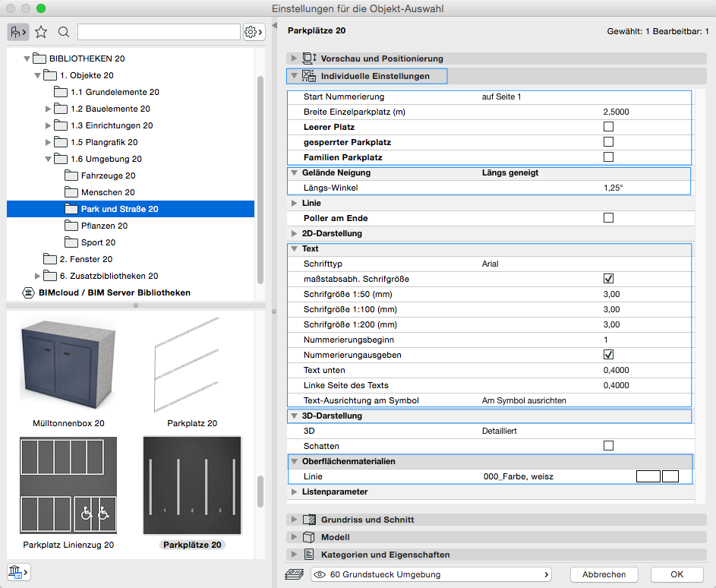Enable the Leerer Platz checkbox
This screenshot has height=588, width=716.
[608, 127]
